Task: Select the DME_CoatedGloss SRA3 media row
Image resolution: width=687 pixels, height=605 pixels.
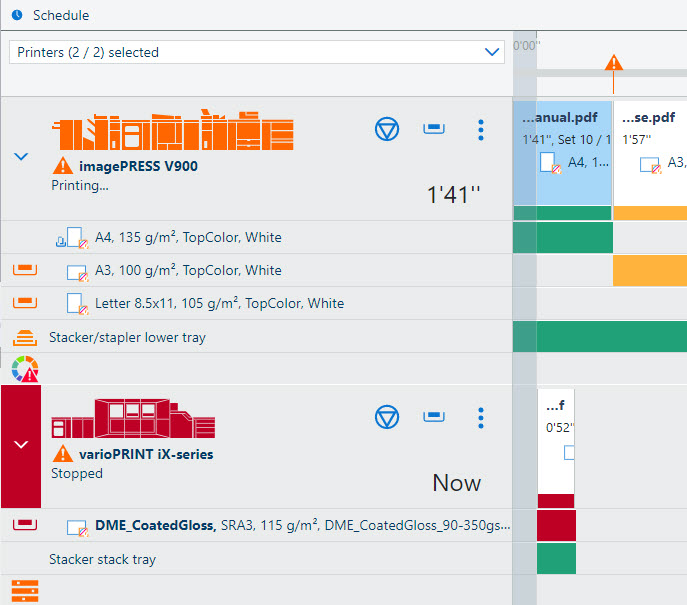Action: (x=256, y=525)
